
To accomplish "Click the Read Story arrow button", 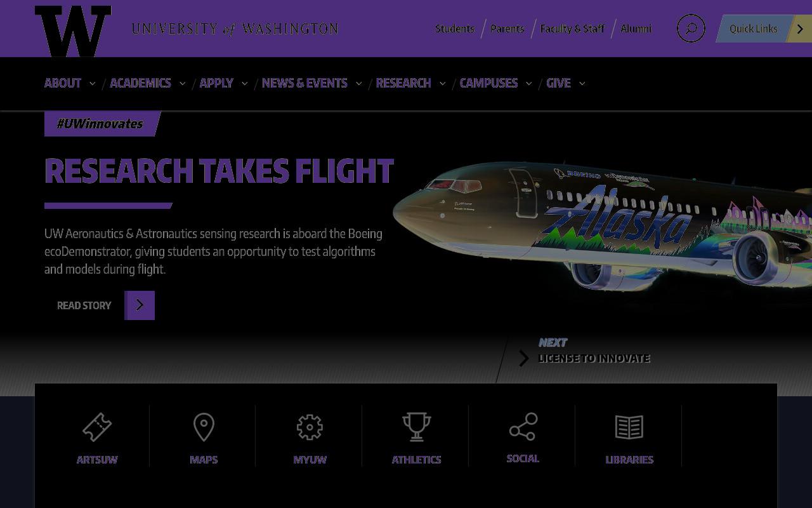I will coord(140,305).
